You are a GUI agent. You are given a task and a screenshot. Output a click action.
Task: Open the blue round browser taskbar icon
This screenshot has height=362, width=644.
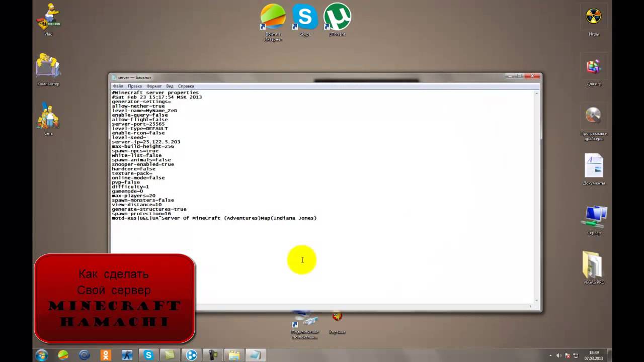pos(85,355)
